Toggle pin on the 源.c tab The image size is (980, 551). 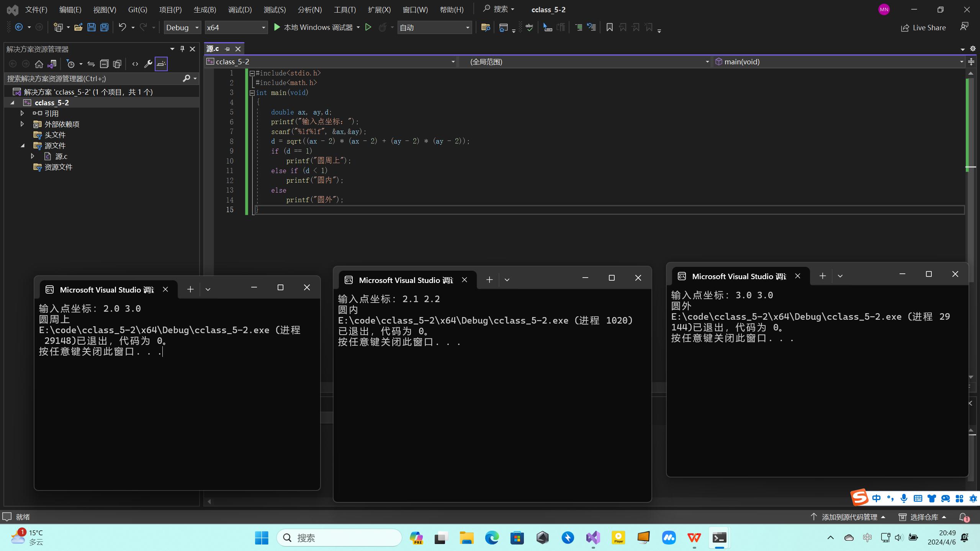tap(227, 49)
